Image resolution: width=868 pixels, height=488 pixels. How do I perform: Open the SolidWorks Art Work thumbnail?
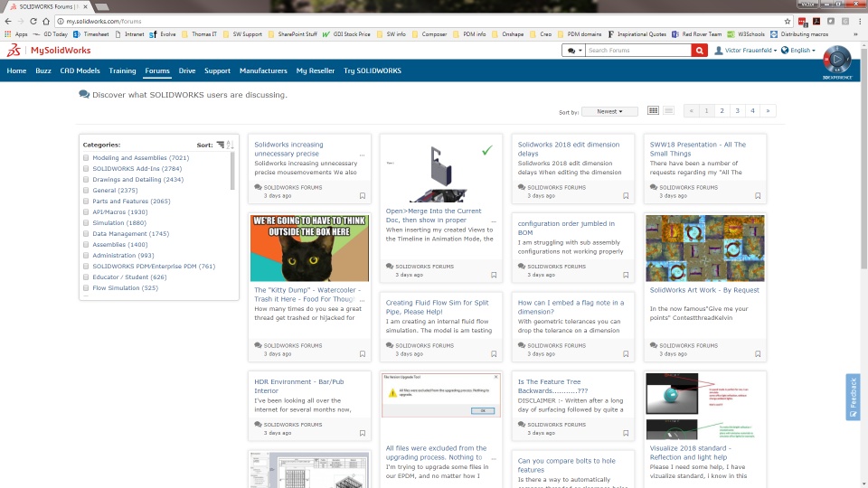point(704,248)
